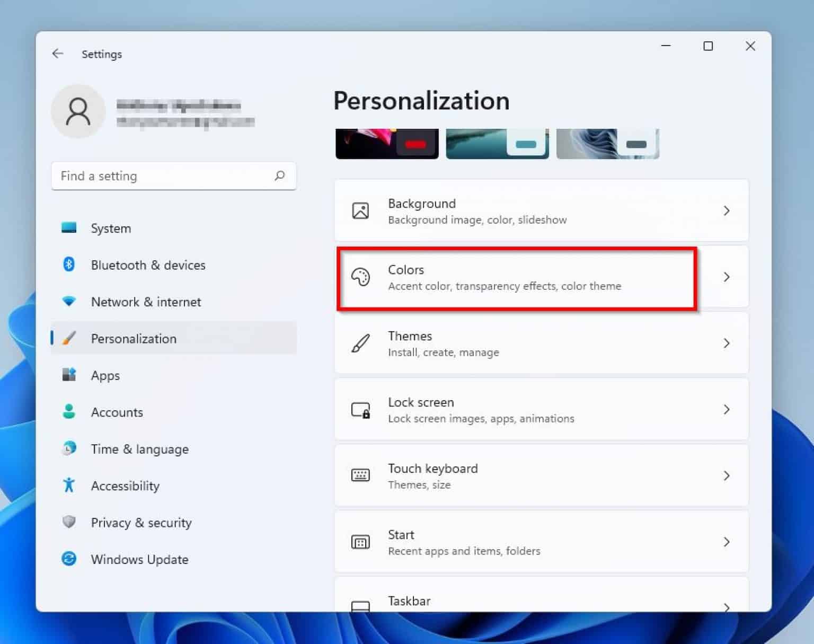Image resolution: width=814 pixels, height=644 pixels.
Task: Click the Lock screen icon
Action: click(361, 409)
